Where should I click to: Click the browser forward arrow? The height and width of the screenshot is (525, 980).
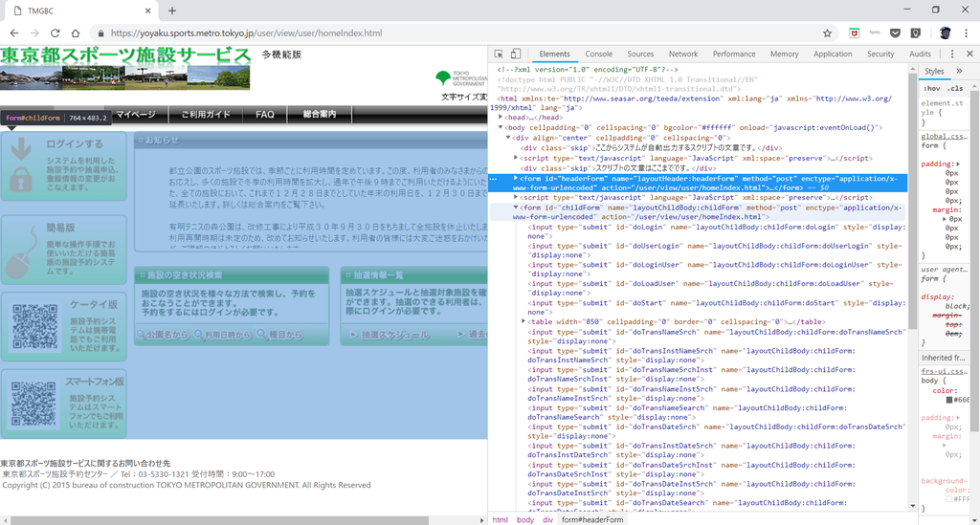34,33
